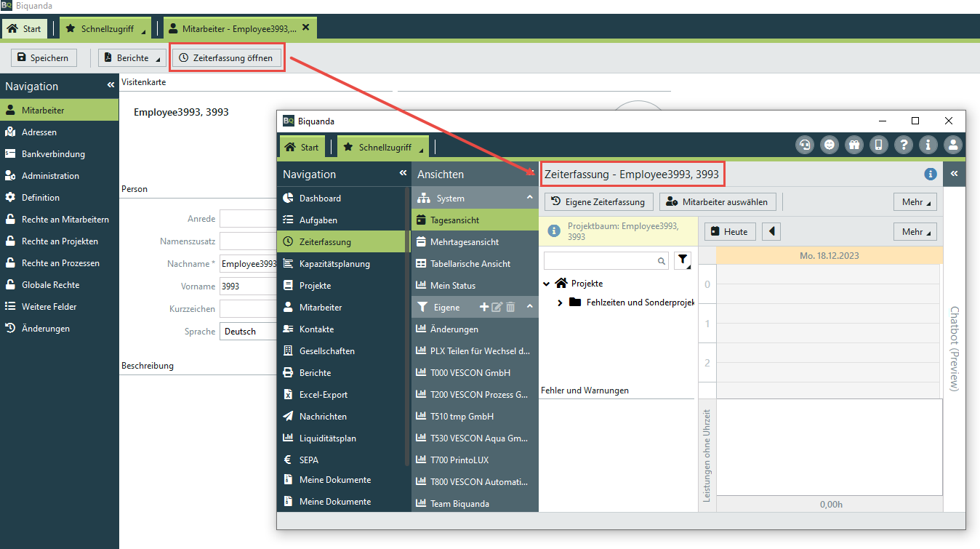
Task: Open support headset icon in front window
Action: pos(805,145)
